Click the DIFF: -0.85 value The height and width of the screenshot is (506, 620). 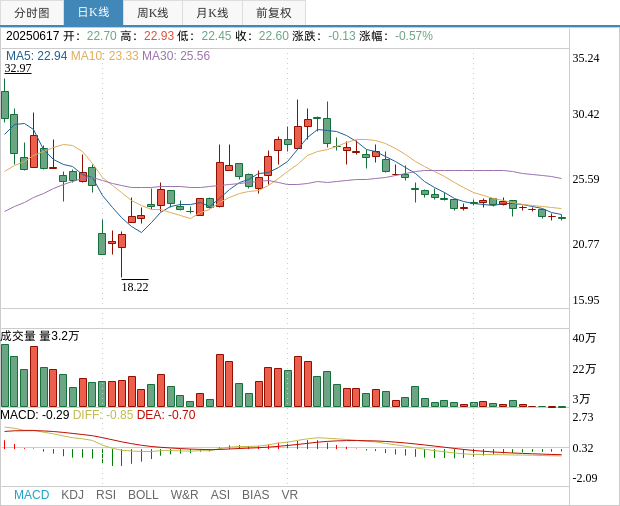tap(103, 415)
